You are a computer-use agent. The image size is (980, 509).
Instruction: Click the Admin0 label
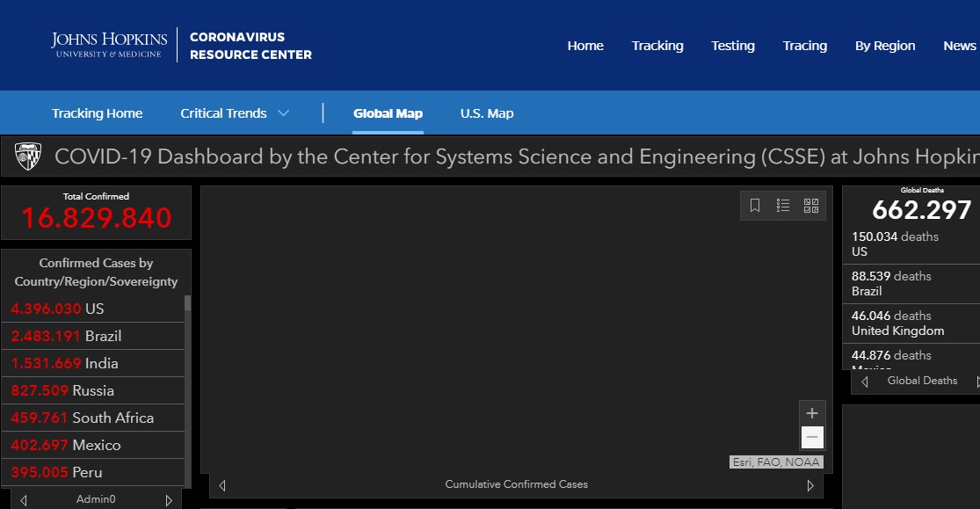pyautogui.click(x=96, y=499)
